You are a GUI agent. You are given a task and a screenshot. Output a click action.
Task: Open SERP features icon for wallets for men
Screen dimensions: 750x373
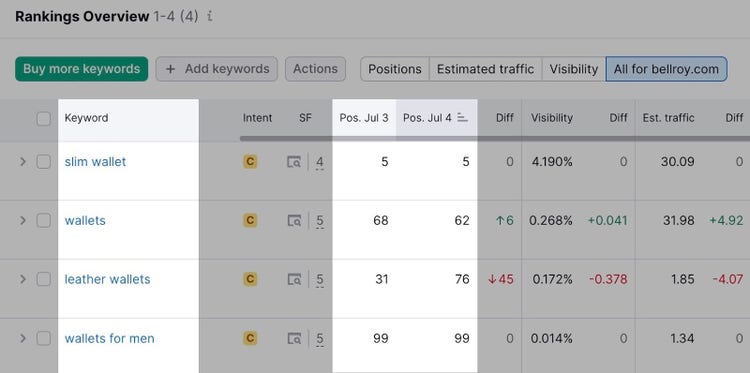294,339
